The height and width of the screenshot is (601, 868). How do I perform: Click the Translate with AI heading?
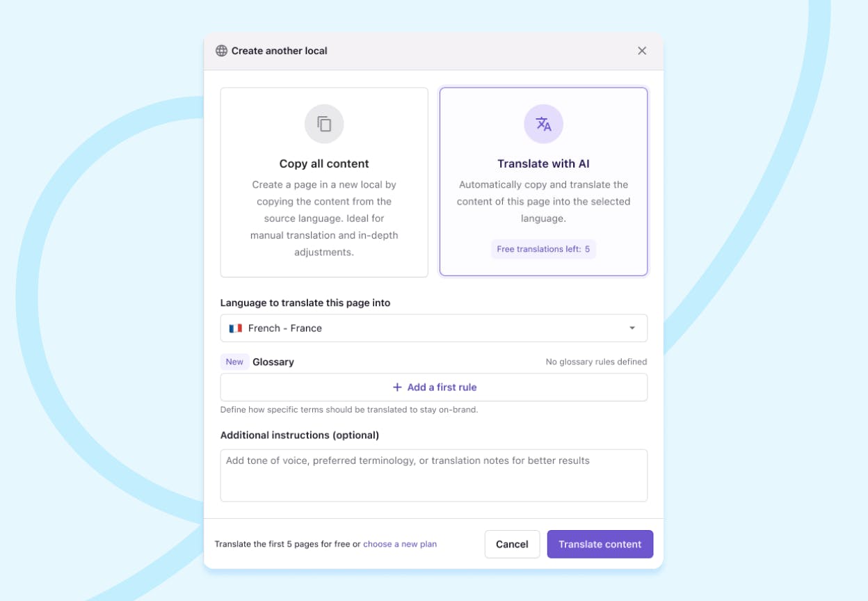(x=543, y=164)
